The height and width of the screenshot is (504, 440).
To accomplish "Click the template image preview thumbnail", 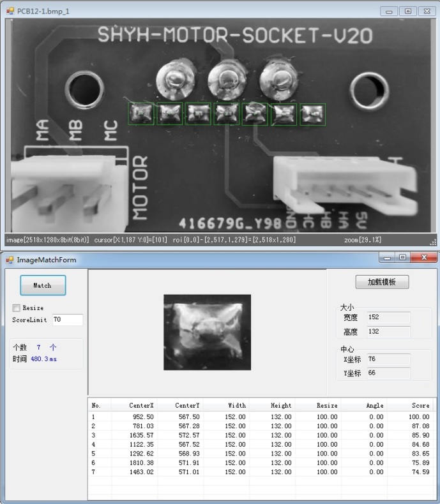I will pyautogui.click(x=207, y=323).
